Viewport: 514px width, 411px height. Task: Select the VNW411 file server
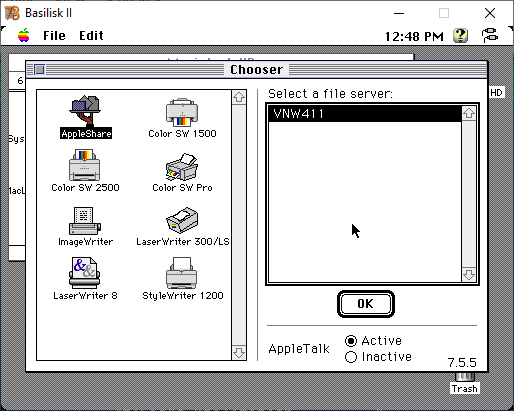click(x=365, y=114)
